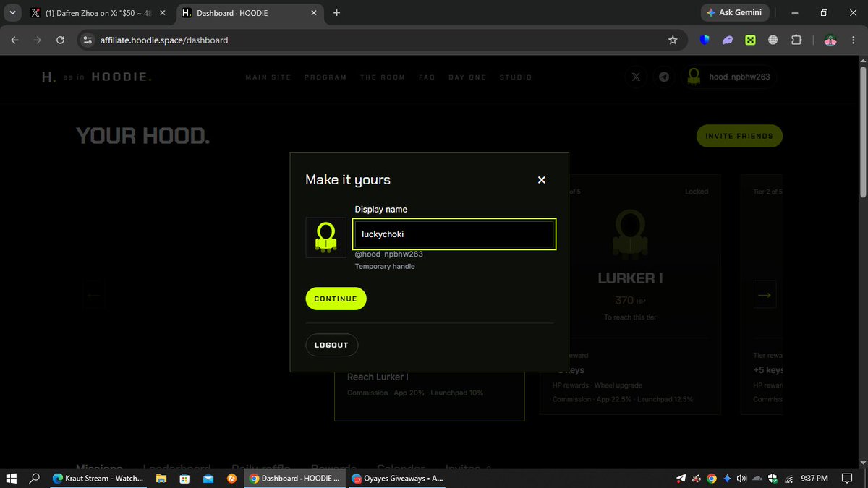This screenshot has width=868, height=488.
Task: Open the MAIN SITE nav link
Action: [268, 77]
